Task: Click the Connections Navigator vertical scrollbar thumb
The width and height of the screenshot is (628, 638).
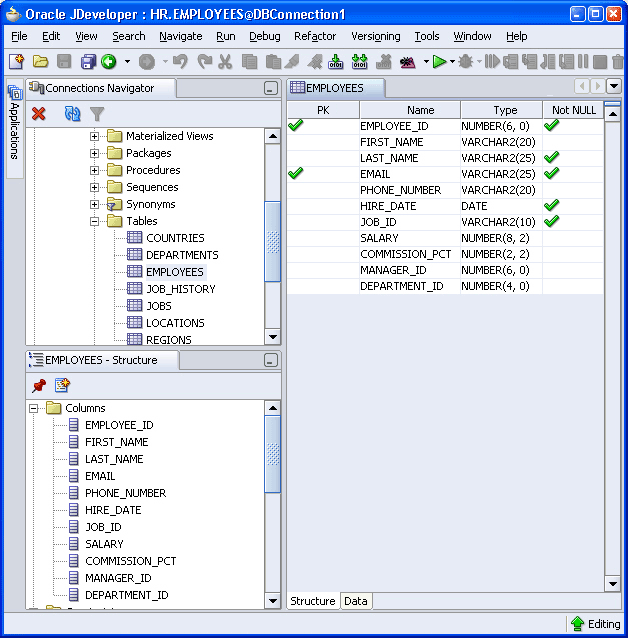Action: point(273,242)
